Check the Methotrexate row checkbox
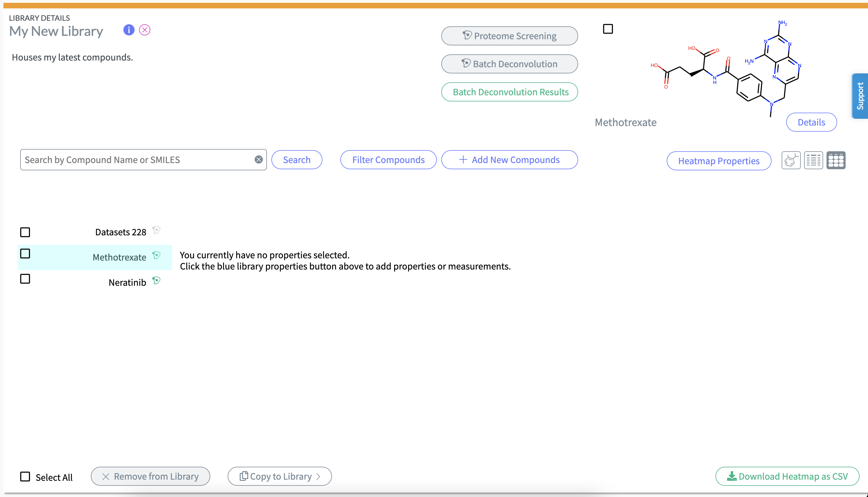 [25, 254]
